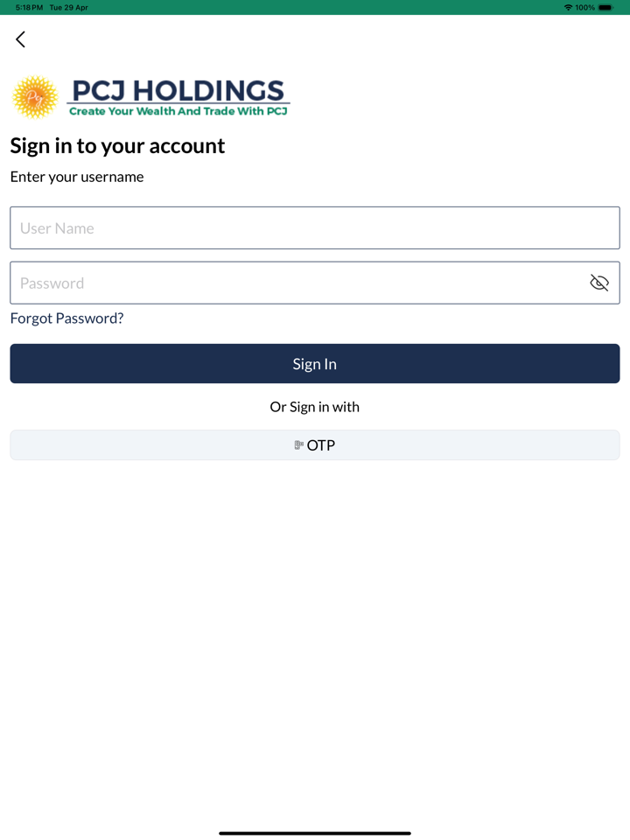Tap the home indicator bar
The width and height of the screenshot is (630, 840).
point(315,833)
